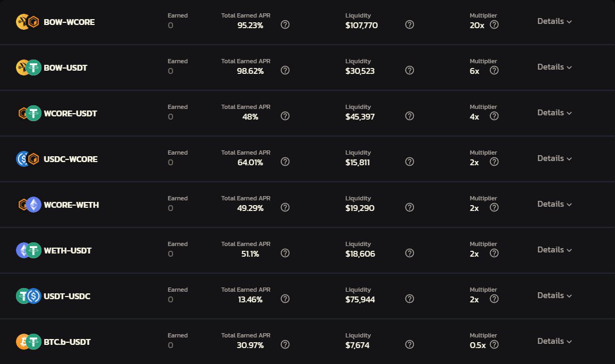Expand Details for BOW-WCORE farm
This screenshot has width=615, height=364.
click(x=554, y=21)
